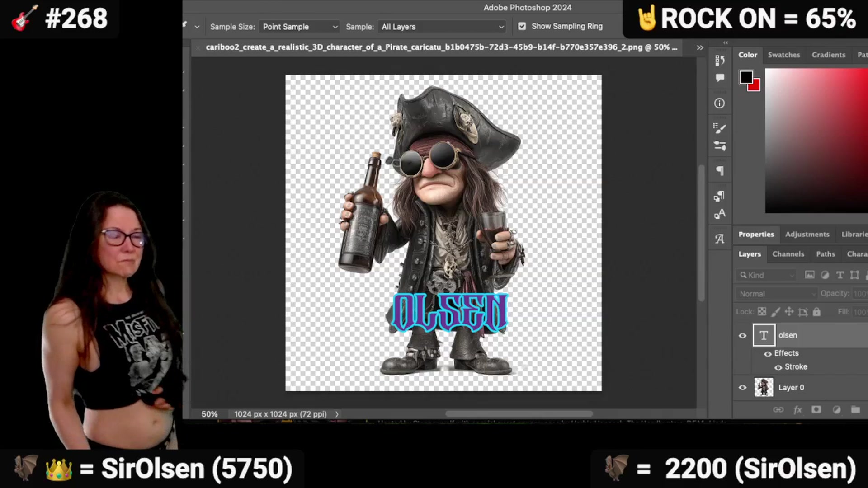The width and height of the screenshot is (868, 488).
Task: Click the vertical canvas scrollbar
Action: click(x=701, y=233)
